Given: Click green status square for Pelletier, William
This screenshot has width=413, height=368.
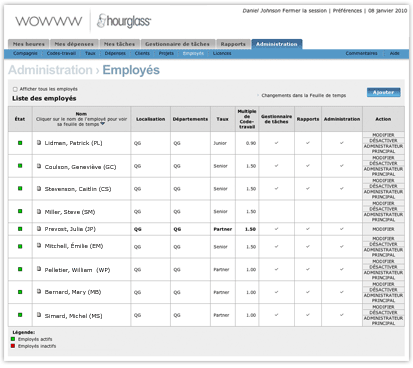Looking at the screenshot, I should (x=20, y=269).
